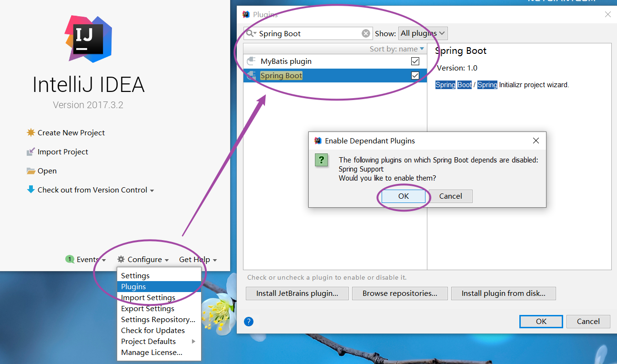Image resolution: width=617 pixels, height=364 pixels.
Task: Select Plugins in Configure menu
Action: (x=159, y=286)
